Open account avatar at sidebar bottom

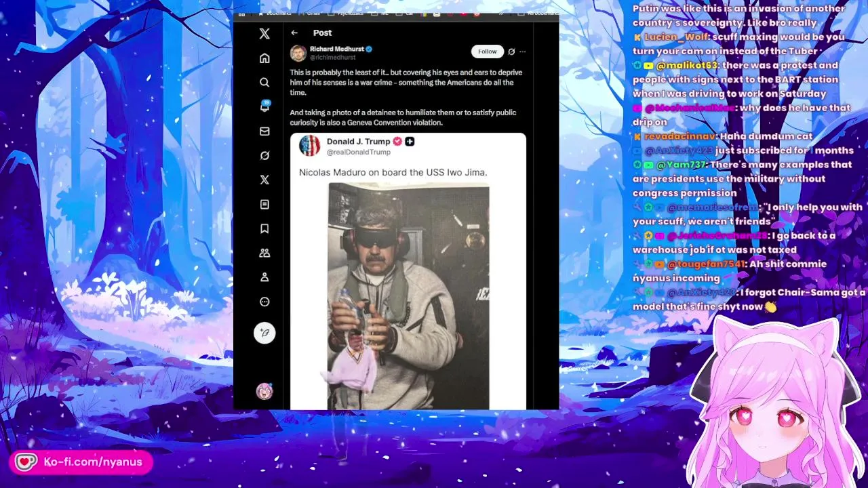pyautogui.click(x=264, y=391)
